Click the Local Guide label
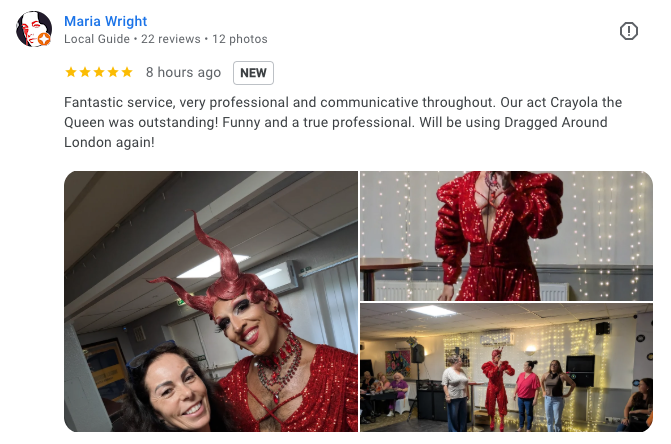Image resolution: width=671 pixels, height=444 pixels. [97, 39]
